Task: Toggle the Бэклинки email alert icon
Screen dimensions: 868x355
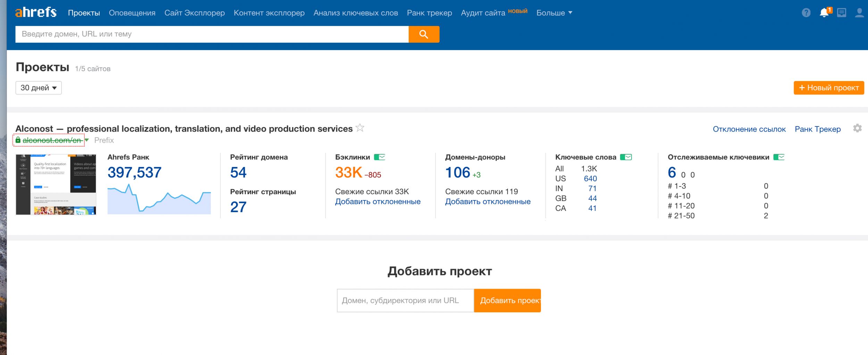Action: (379, 157)
